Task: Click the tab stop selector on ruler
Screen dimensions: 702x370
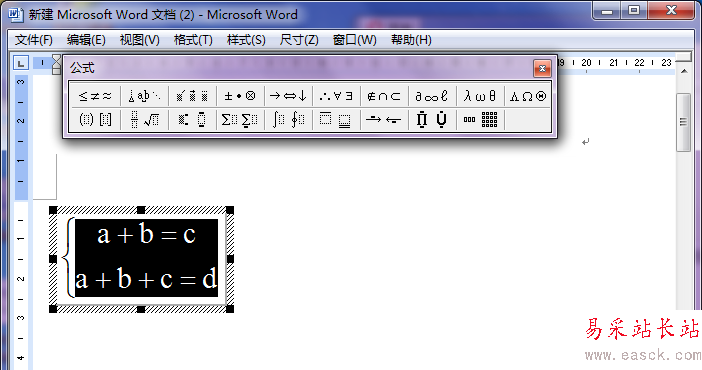Action: click(x=21, y=63)
